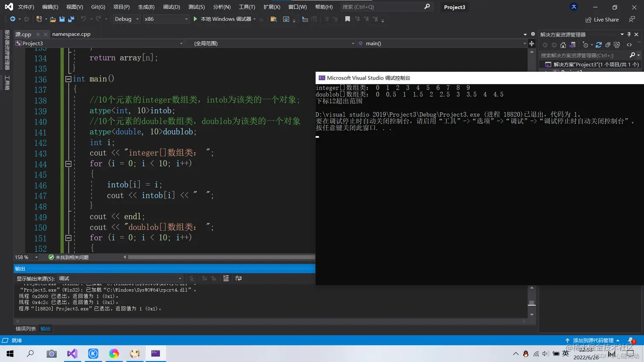
Task: Click the find in files icon
Action: tap(273, 19)
